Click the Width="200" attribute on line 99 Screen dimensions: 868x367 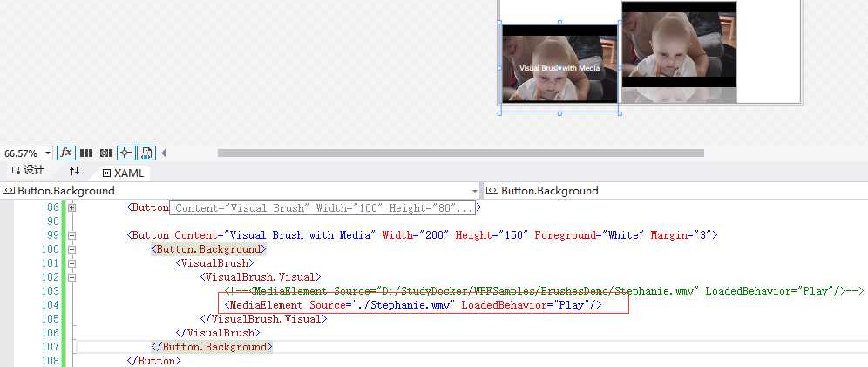416,235
